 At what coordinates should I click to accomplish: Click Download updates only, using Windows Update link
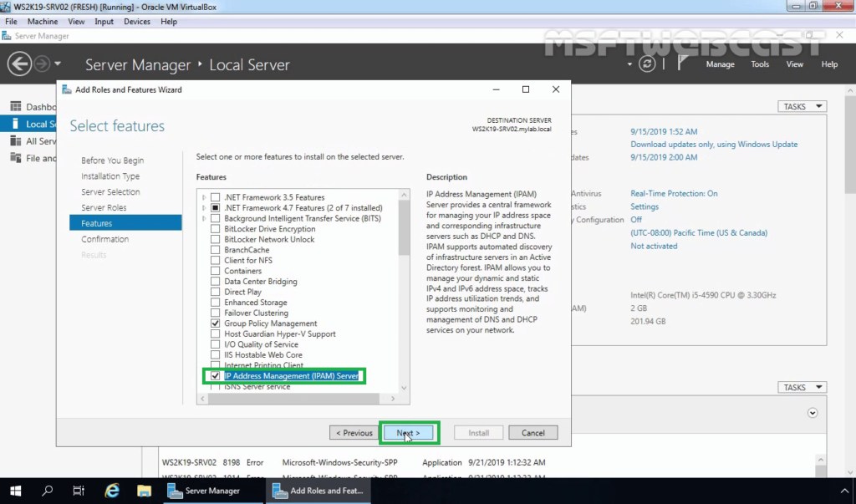(x=714, y=144)
